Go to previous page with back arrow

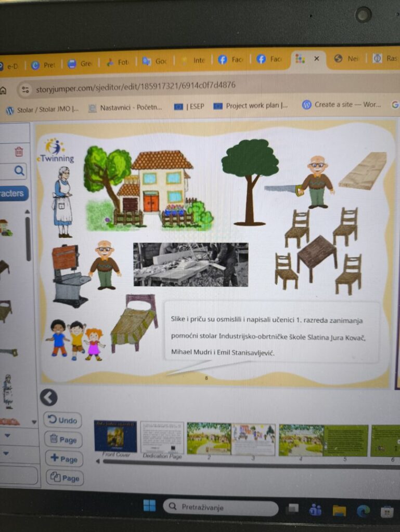[x=48, y=397]
